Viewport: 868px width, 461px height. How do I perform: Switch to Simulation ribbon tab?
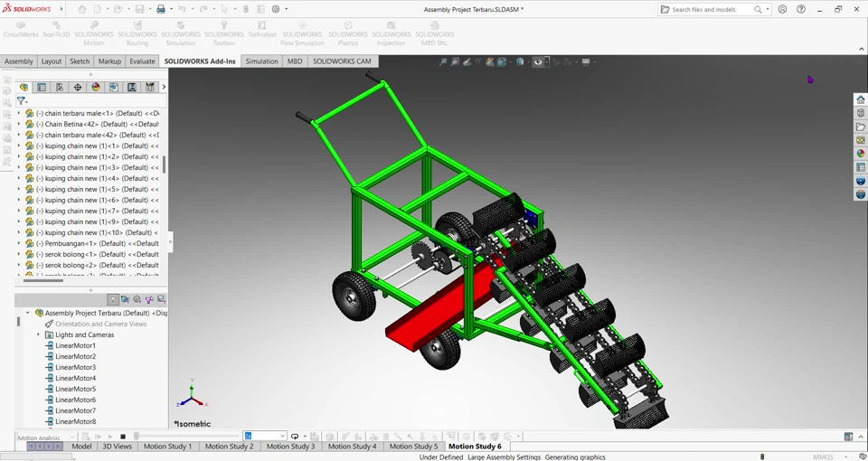(x=262, y=61)
